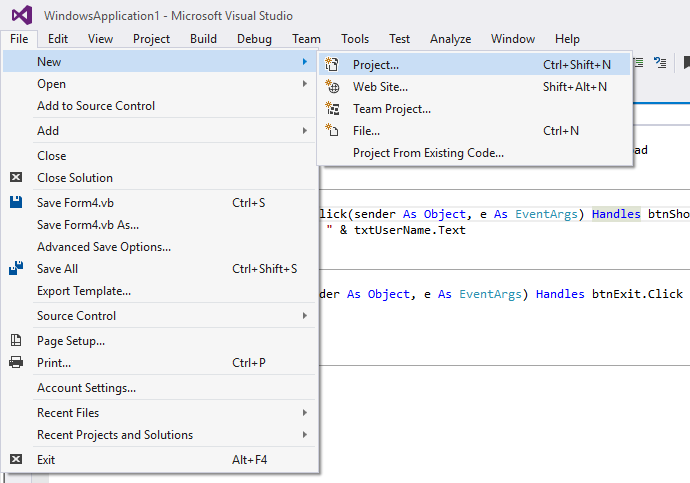
Task: Click the Visual Studio logo in title bar
Action: pyautogui.click(x=22, y=14)
